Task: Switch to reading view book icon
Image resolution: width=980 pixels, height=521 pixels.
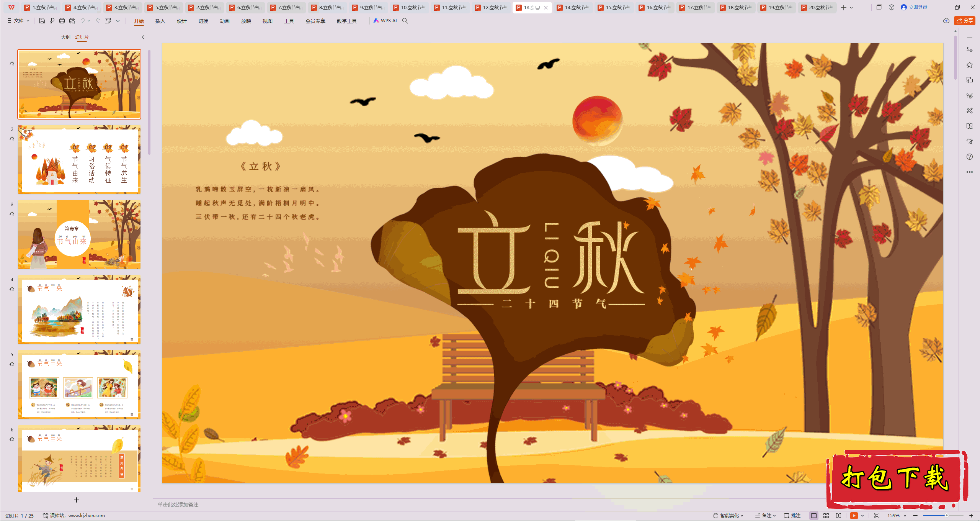Action: 839,516
